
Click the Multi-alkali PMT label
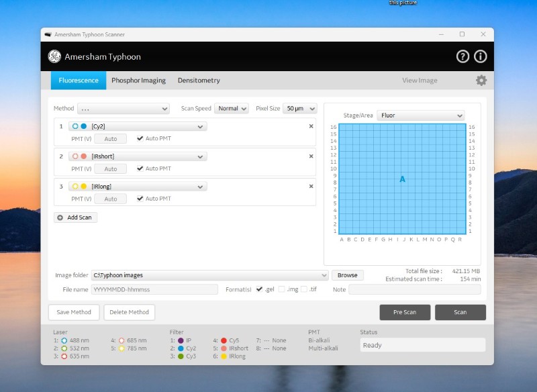323,348
